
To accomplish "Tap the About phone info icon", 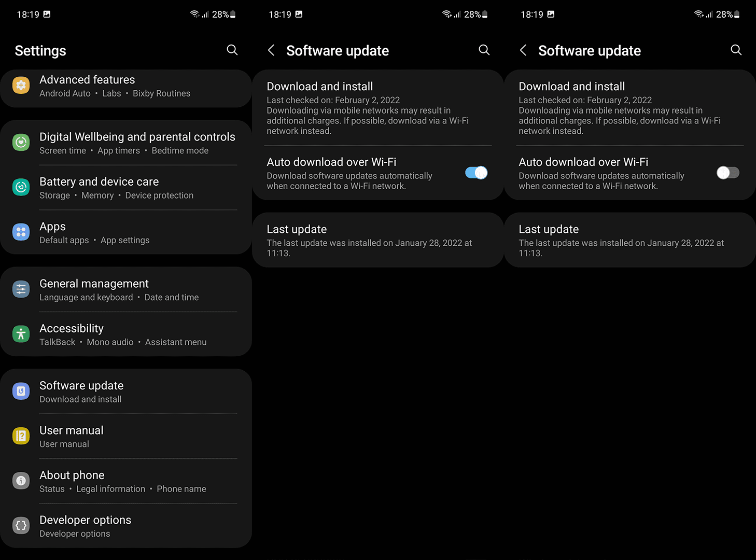I will (x=21, y=481).
